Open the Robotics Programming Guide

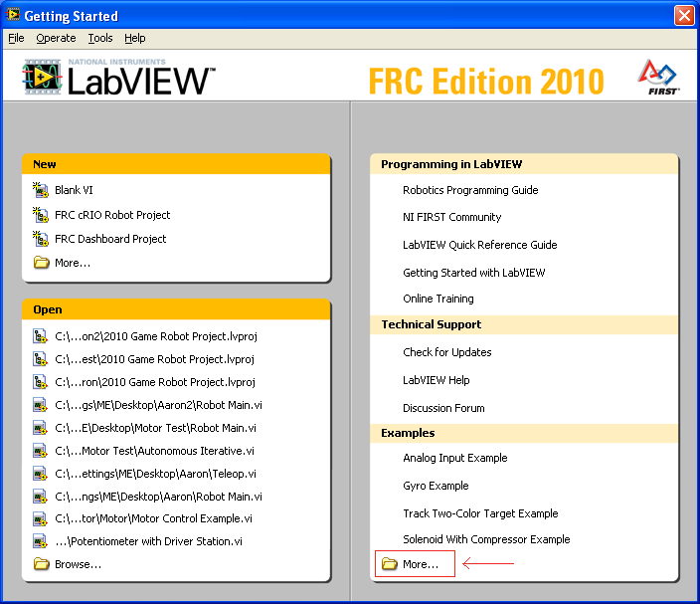point(470,190)
